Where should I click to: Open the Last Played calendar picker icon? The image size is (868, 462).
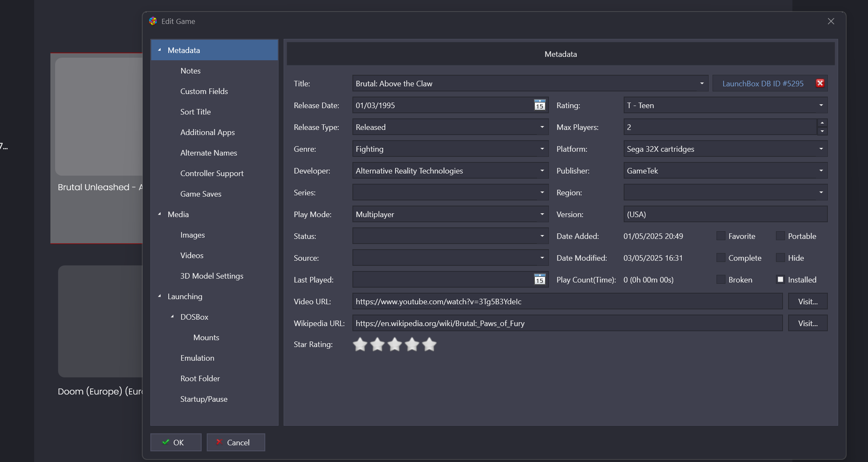540,280
